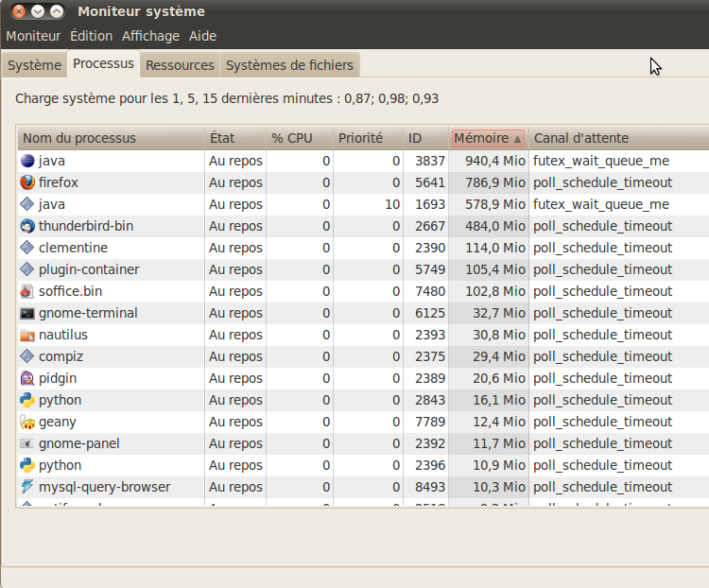Click the pidgin process icon
709x588 pixels.
(27, 378)
